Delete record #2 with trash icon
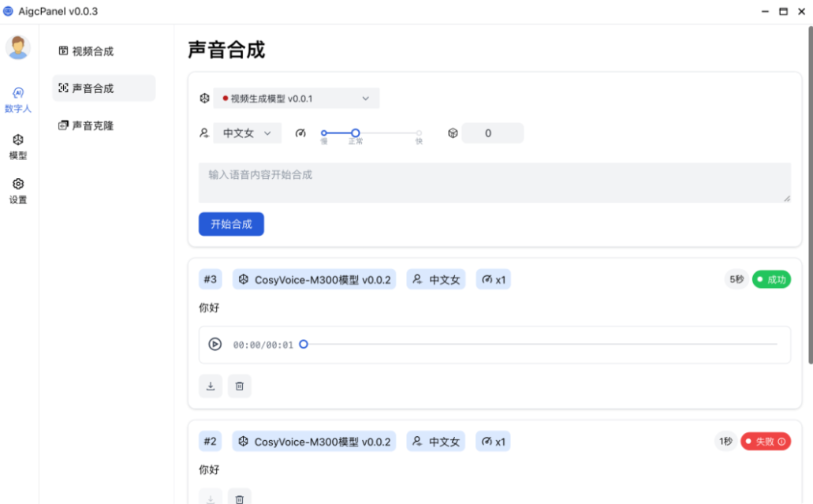813x504 pixels. pos(240,497)
